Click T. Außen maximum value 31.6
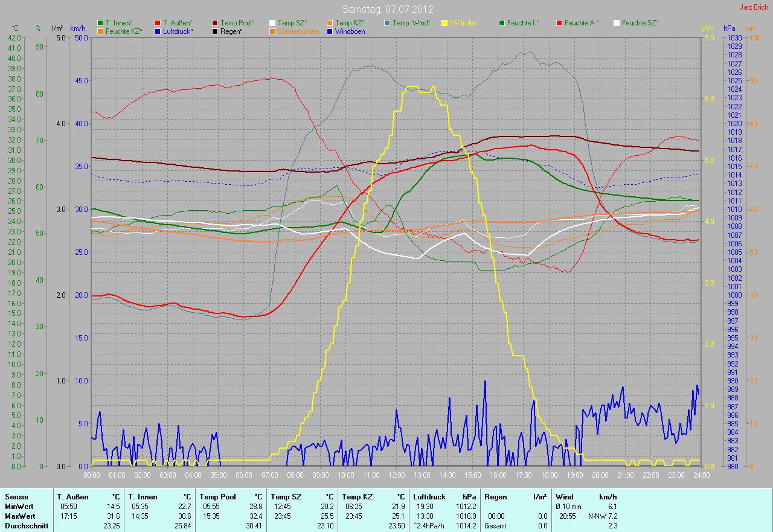Viewport: 773px width, 532px height. click(x=114, y=516)
